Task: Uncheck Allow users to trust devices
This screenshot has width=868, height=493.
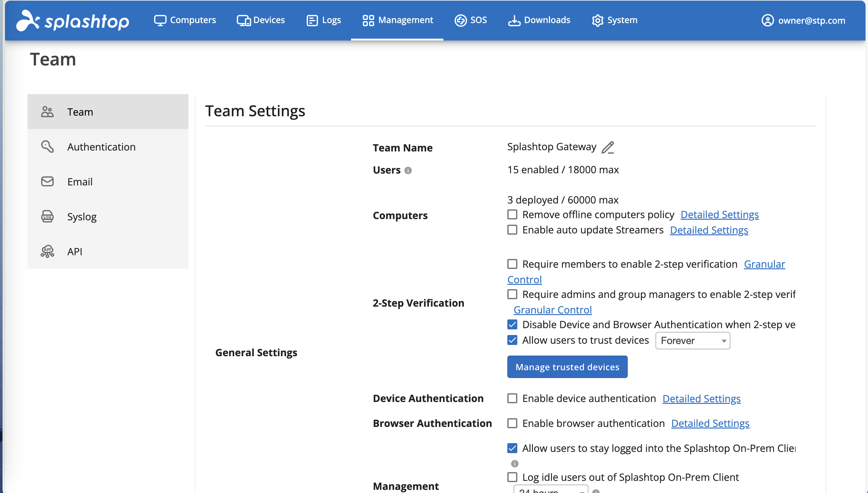Action: coord(512,340)
